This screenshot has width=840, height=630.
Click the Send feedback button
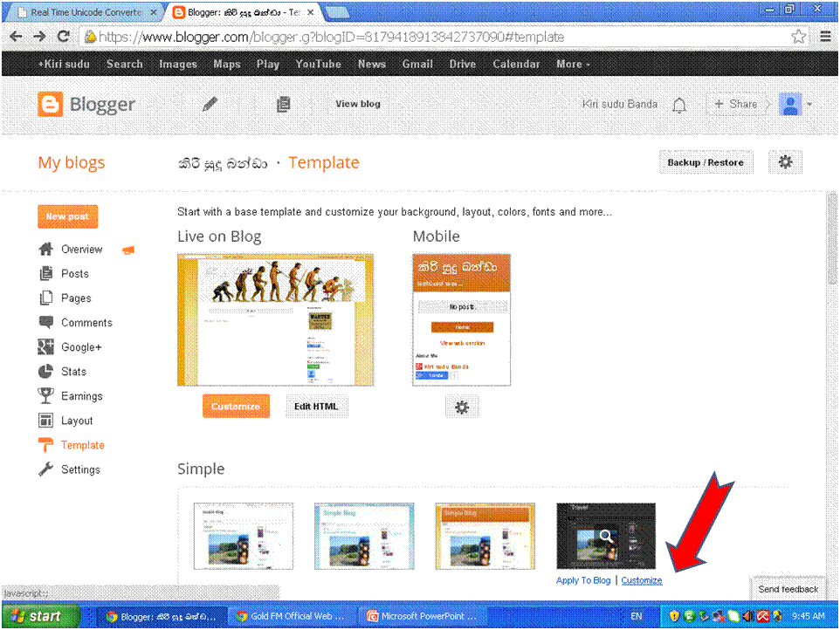click(788, 589)
